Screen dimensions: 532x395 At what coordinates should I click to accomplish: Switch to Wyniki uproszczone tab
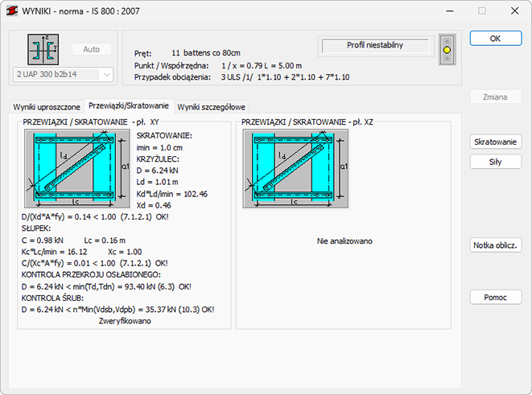click(x=47, y=107)
